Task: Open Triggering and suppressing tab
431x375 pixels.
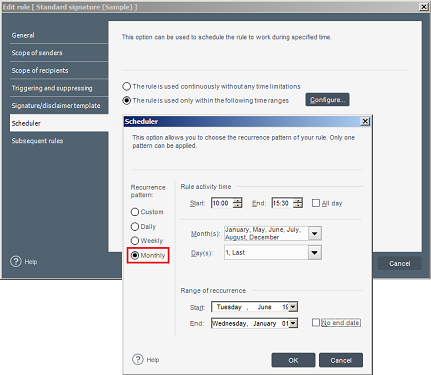Action: pyautogui.click(x=59, y=88)
